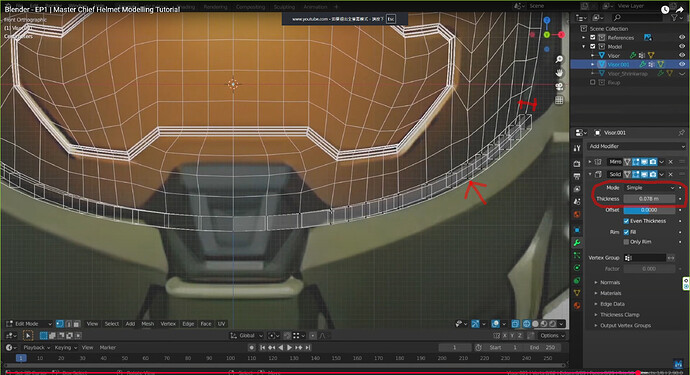Open the Global transform orientation dropdown
The image size is (690, 375).
(x=246, y=335)
